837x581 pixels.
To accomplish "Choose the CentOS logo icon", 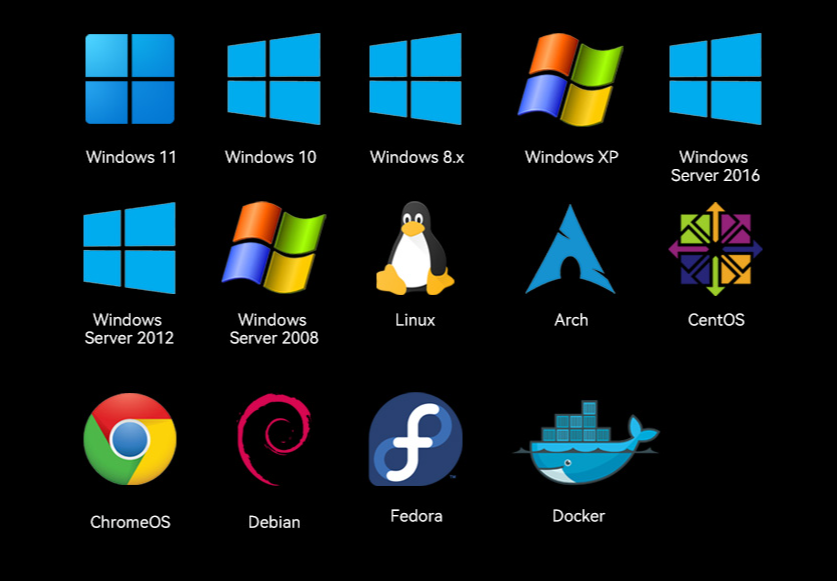I will (x=715, y=248).
